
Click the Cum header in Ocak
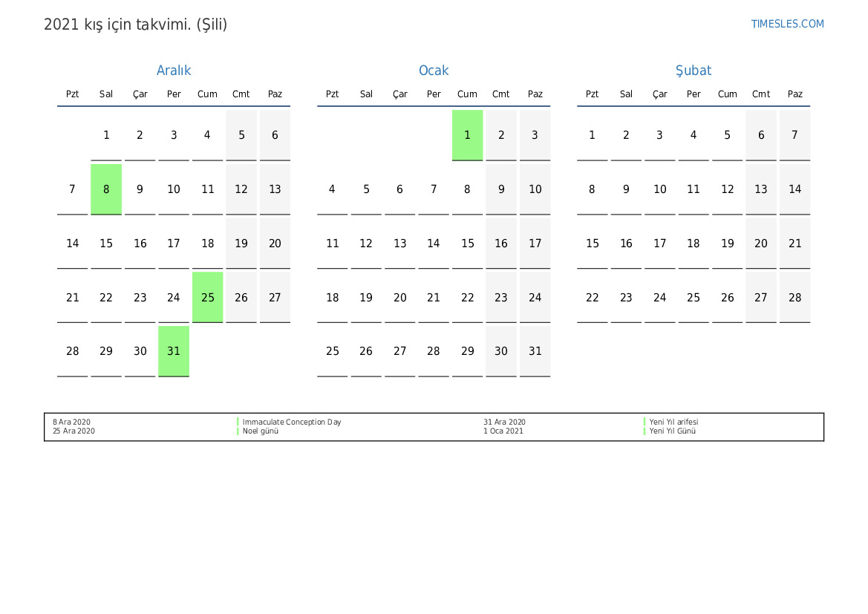[x=467, y=94]
